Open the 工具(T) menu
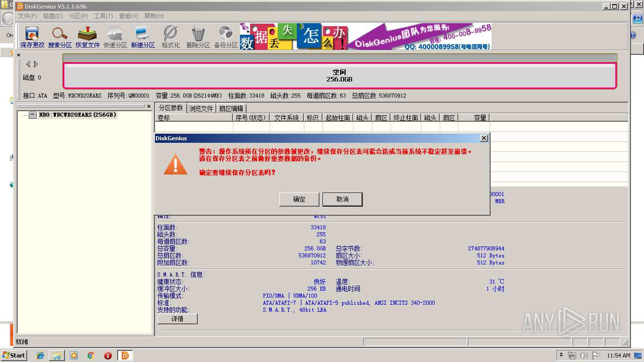Image resolution: width=644 pixels, height=362 pixels. click(104, 16)
